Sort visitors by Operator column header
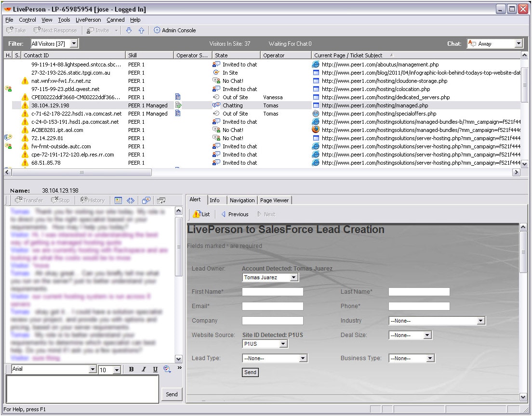 [x=286, y=55]
